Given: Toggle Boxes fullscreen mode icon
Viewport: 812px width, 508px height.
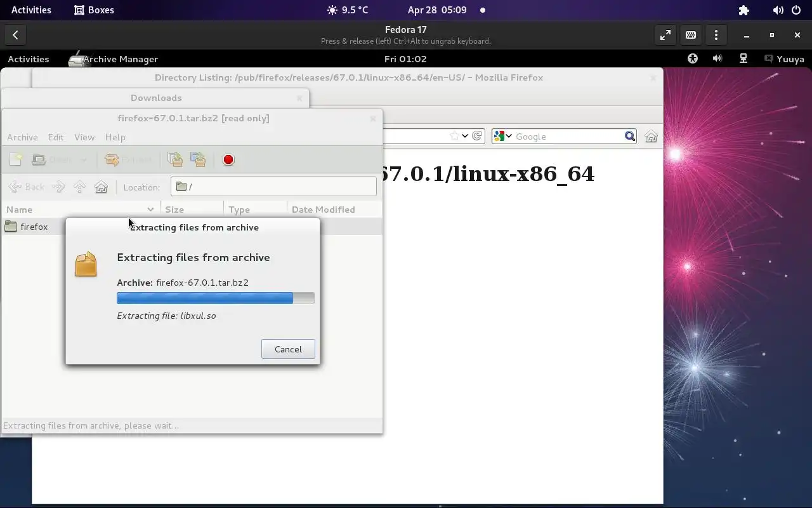Looking at the screenshot, I should [665, 36].
